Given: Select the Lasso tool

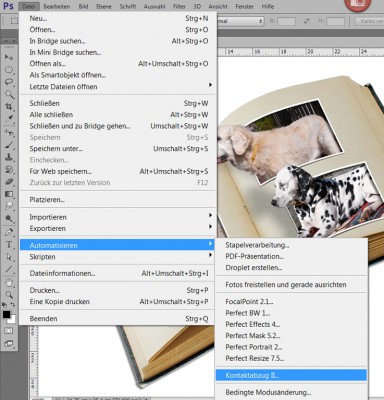Looking at the screenshot, I should click(9, 82).
